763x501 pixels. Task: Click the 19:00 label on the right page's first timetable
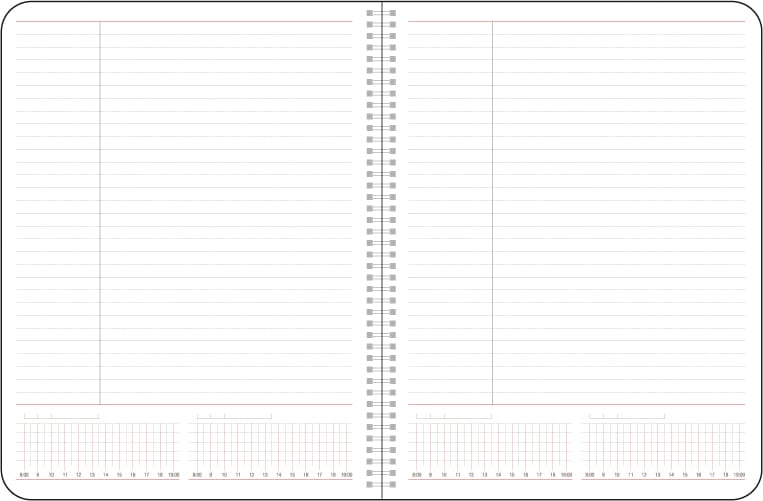pyautogui.click(x=566, y=474)
